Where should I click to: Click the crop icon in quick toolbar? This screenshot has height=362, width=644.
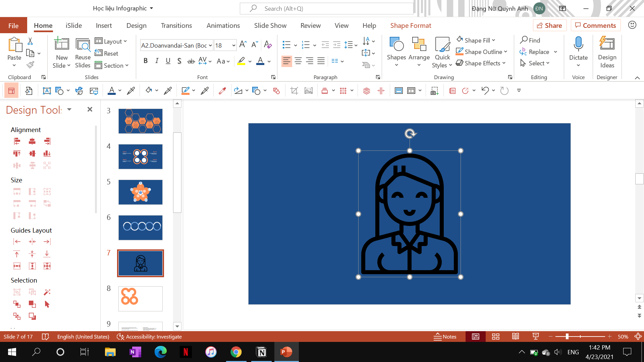pyautogui.click(x=294, y=90)
